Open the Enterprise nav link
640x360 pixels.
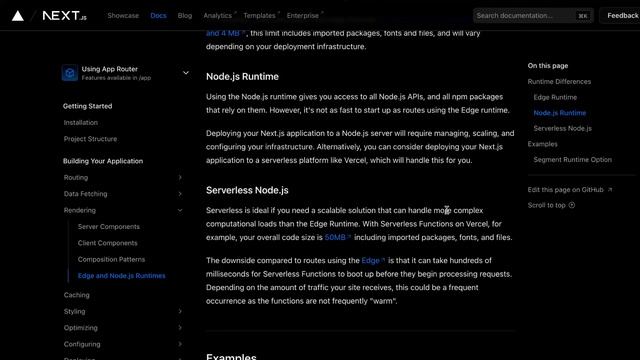coord(303,16)
